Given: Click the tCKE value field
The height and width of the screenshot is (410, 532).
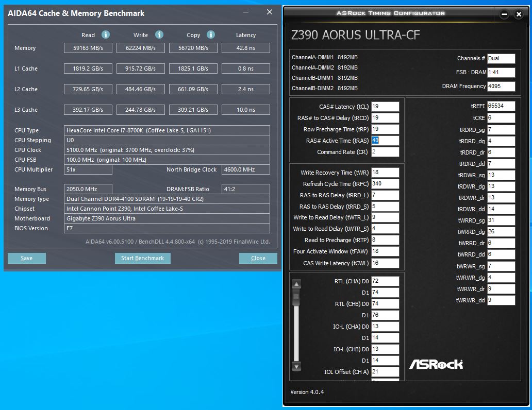Looking at the screenshot, I should point(501,118).
